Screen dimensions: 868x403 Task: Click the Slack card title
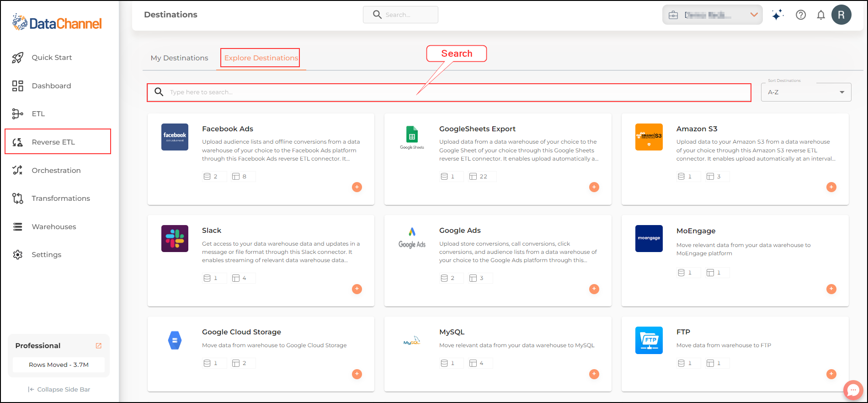212,231
